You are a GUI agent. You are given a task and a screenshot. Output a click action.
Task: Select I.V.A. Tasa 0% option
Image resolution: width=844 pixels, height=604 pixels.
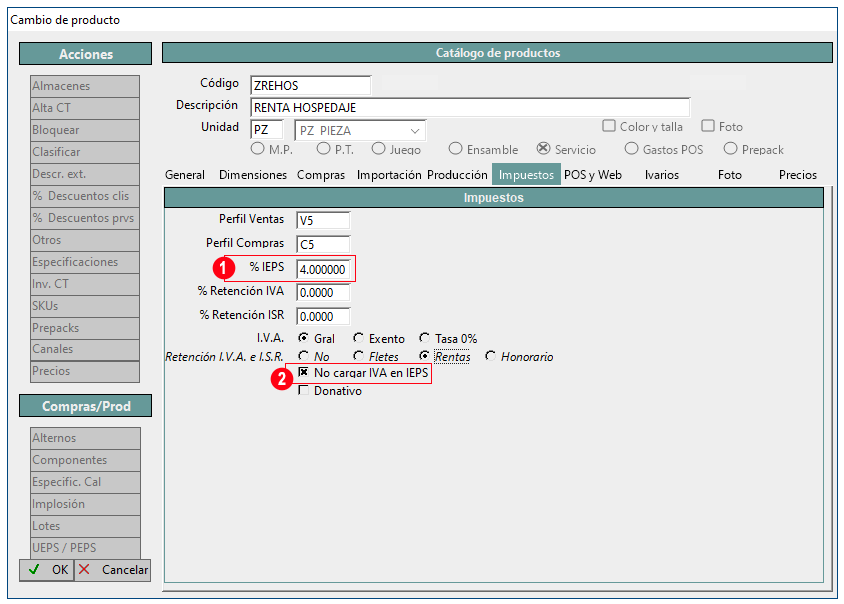(425, 338)
